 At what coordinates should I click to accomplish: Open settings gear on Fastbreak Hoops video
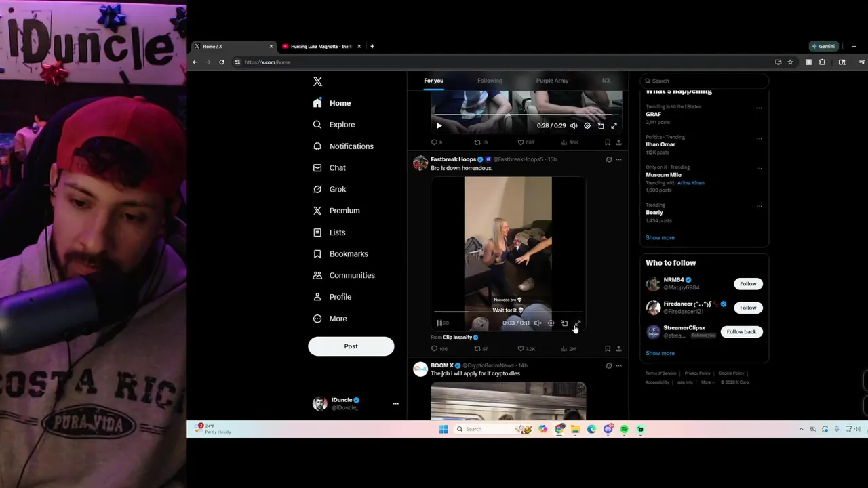[551, 323]
